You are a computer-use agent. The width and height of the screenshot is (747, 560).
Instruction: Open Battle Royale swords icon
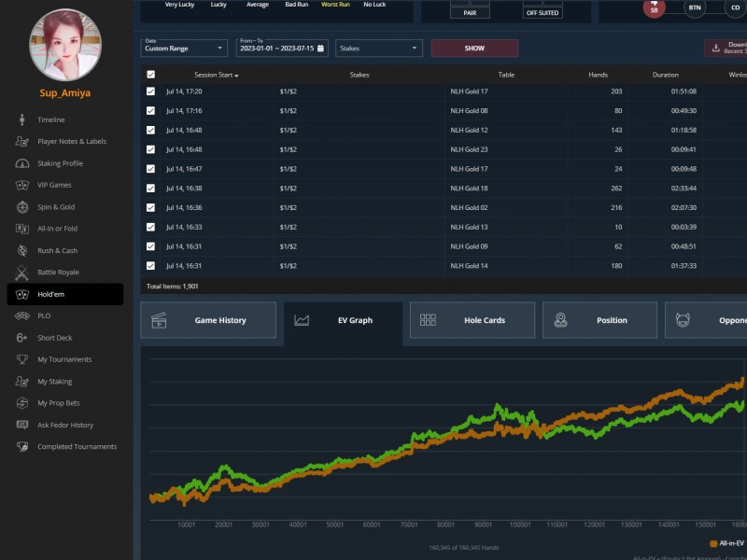21,273
